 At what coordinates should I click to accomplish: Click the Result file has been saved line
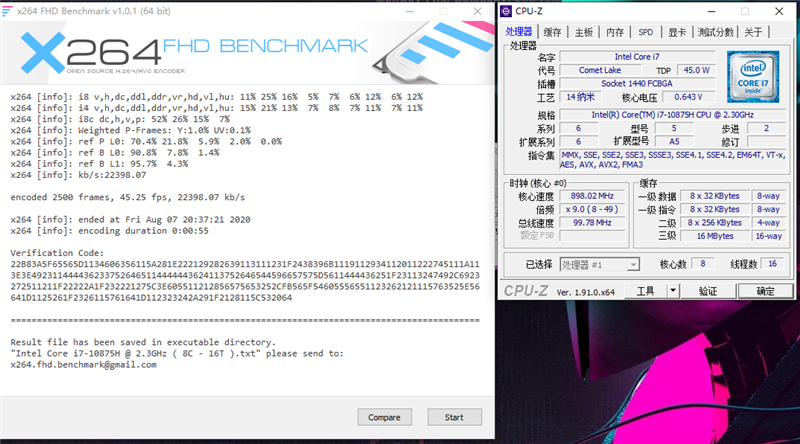pos(143,342)
